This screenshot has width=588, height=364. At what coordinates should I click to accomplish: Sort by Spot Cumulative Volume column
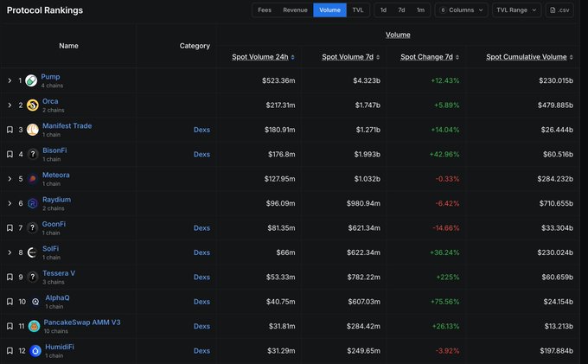[x=529, y=57]
